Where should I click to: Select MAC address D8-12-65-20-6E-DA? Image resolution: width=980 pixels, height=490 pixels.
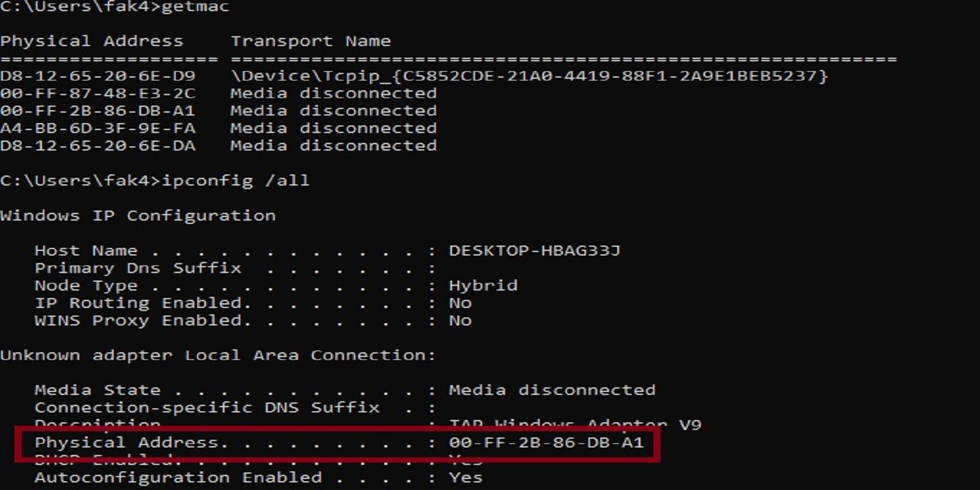point(97,146)
